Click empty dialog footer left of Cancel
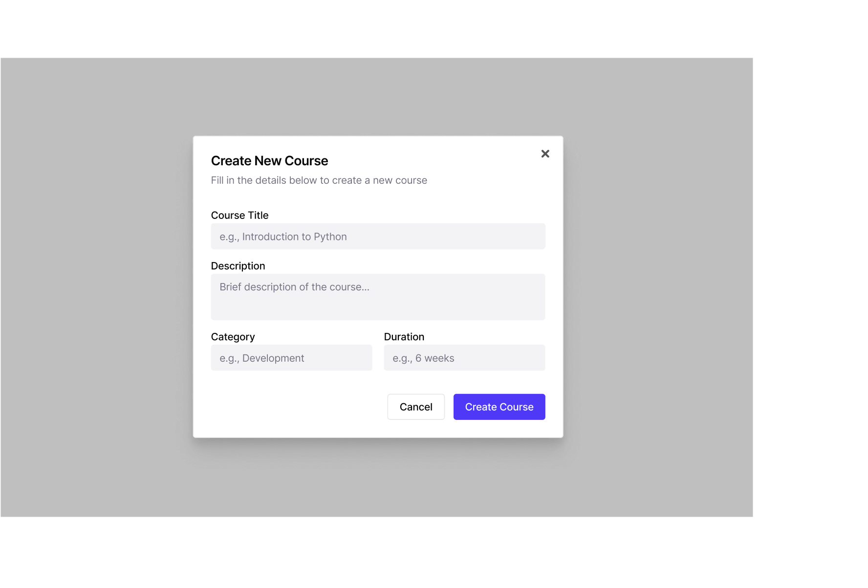Screen dimensions: 868x588 [293, 407]
